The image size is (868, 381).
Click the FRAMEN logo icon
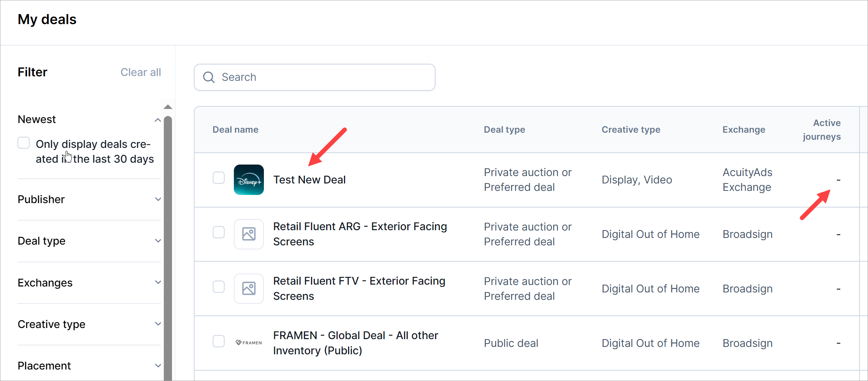(x=249, y=343)
